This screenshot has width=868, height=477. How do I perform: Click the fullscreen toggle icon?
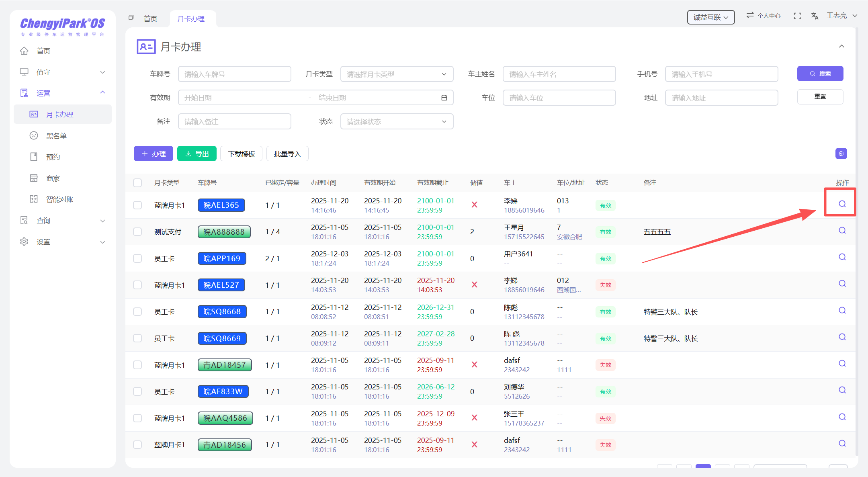click(797, 16)
